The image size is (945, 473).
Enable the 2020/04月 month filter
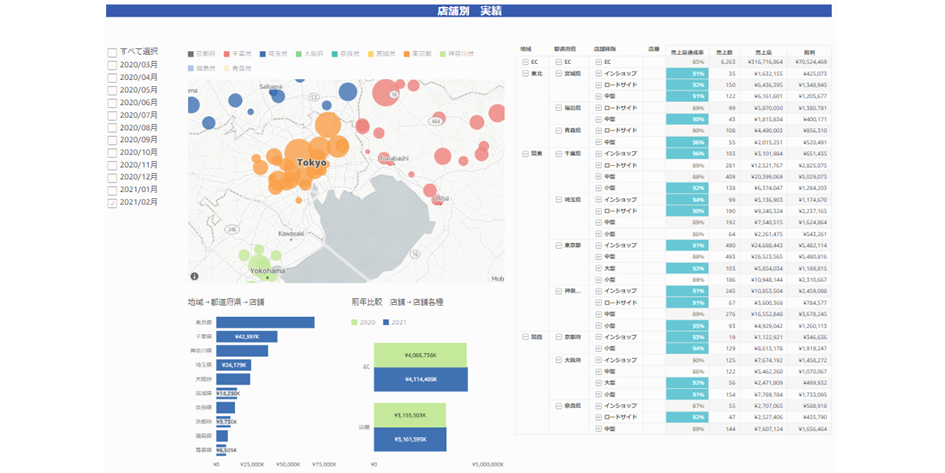click(112, 78)
